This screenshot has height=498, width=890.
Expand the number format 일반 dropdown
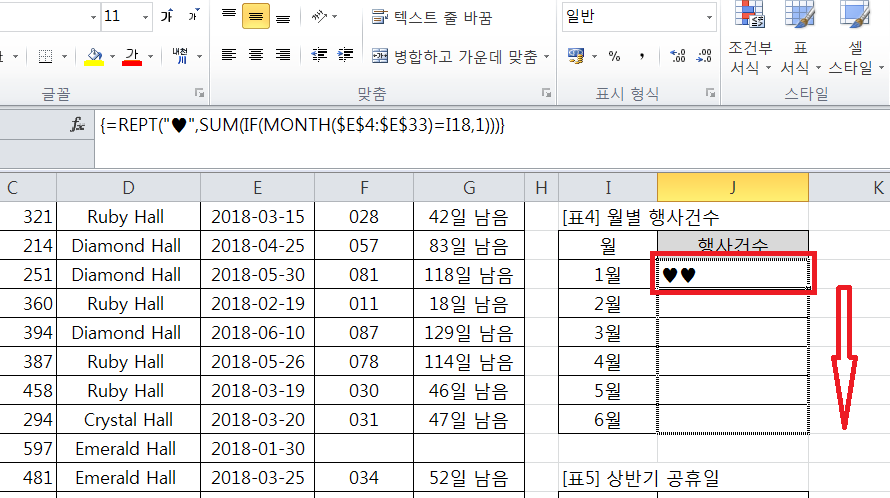coord(708,17)
